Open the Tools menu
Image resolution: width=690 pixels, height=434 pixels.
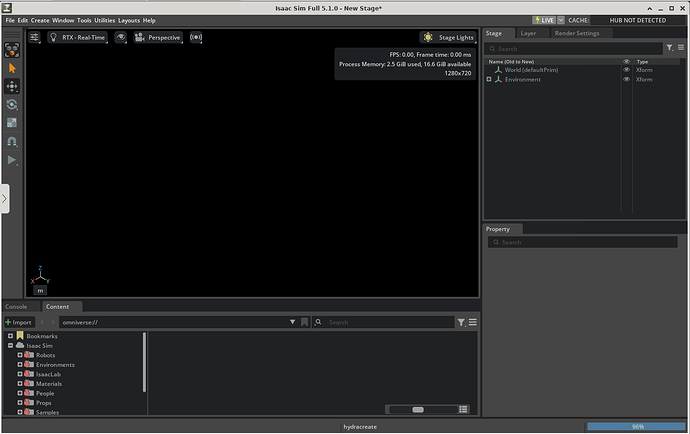click(x=84, y=20)
